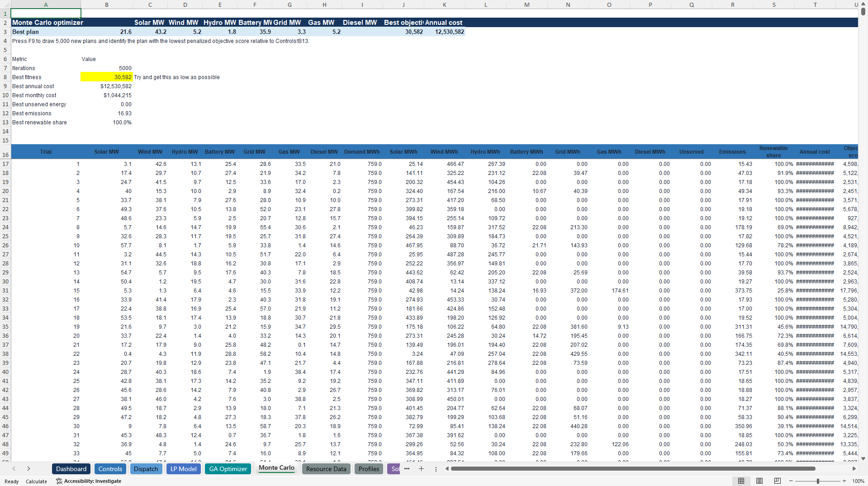Screen dimensions: 868x486
Task: Click the horizontal scrollbar left arrow
Action: pyautogui.click(x=447, y=469)
